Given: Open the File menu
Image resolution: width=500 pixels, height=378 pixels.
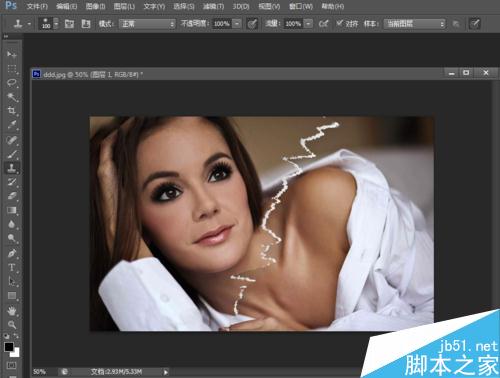Looking at the screenshot, I should coord(37,6).
